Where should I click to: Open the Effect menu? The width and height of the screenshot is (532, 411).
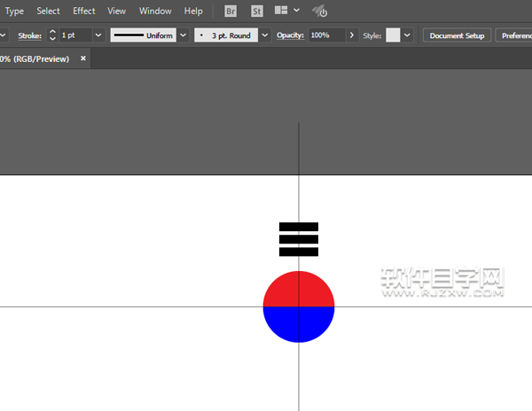point(84,12)
